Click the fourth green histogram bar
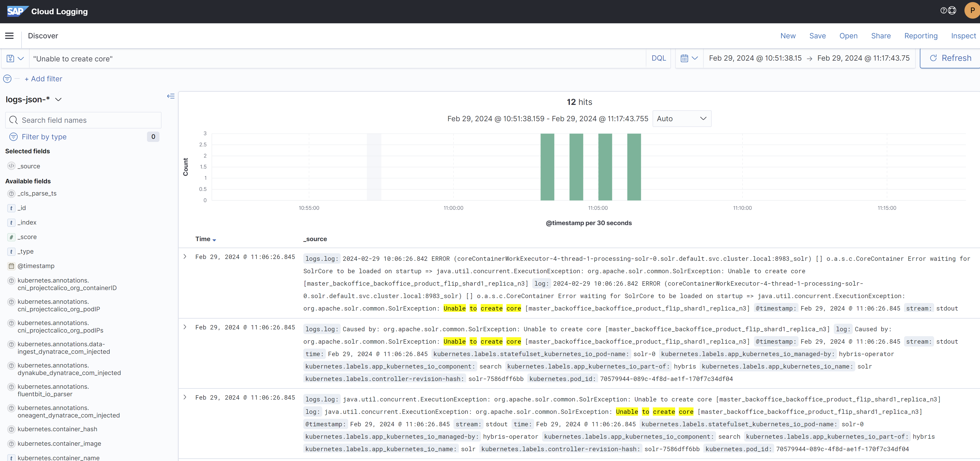The width and height of the screenshot is (980, 461). click(634, 167)
